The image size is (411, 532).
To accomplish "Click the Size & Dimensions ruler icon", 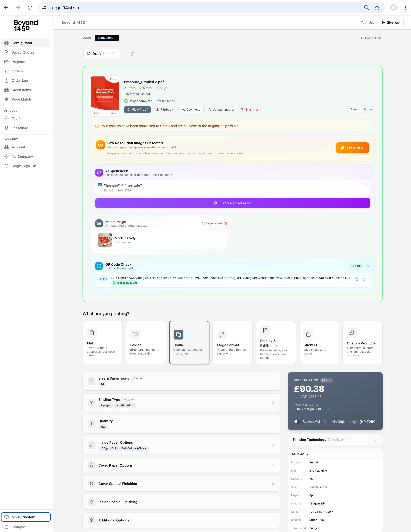I will coord(92,381).
